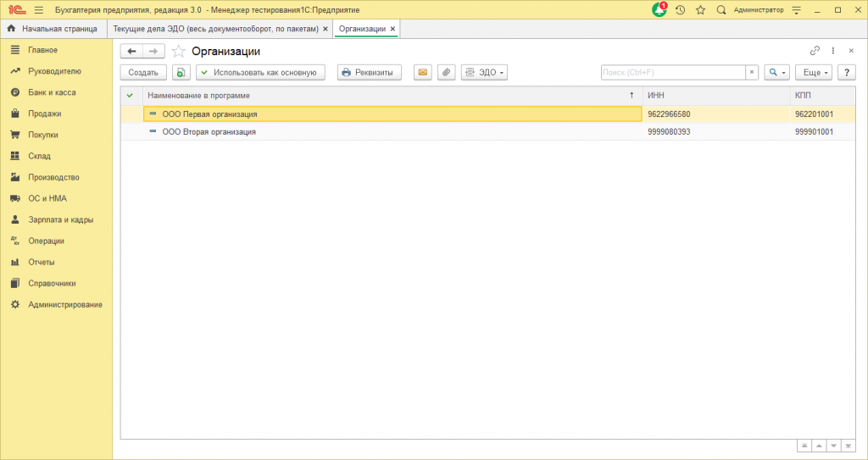Click the get link chain icon
Screen dimensions: 868x460
pyautogui.click(x=815, y=51)
